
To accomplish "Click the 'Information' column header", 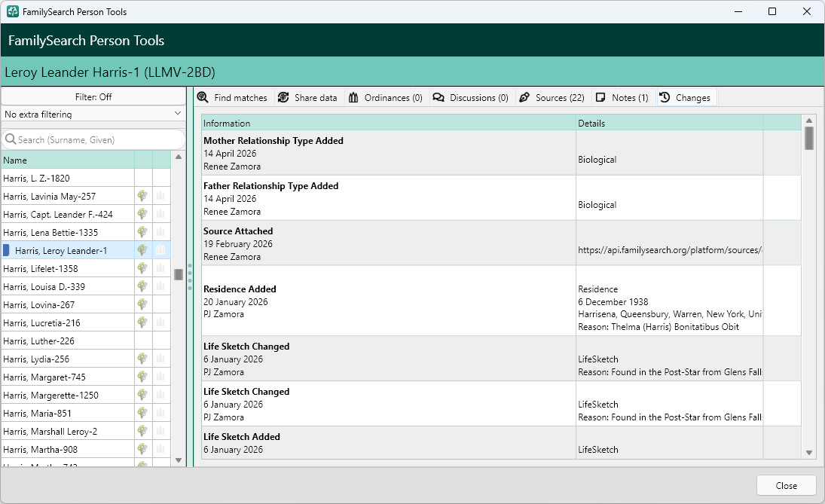I will [388, 123].
